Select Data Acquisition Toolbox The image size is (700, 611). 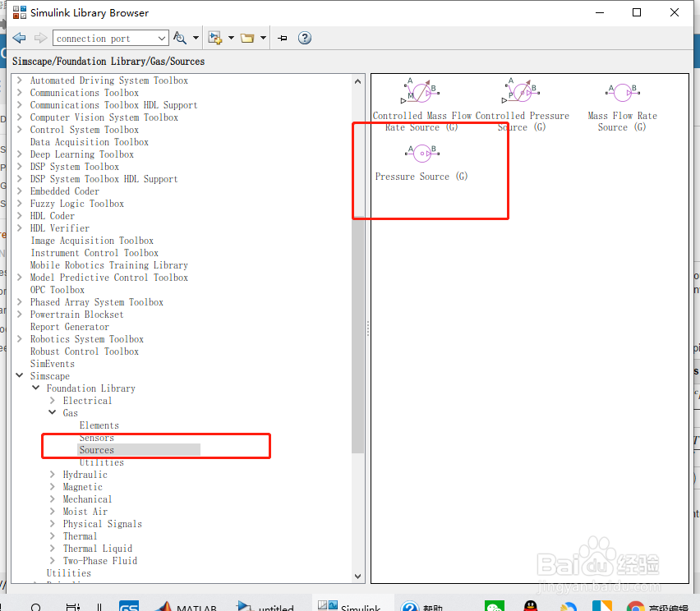(90, 142)
